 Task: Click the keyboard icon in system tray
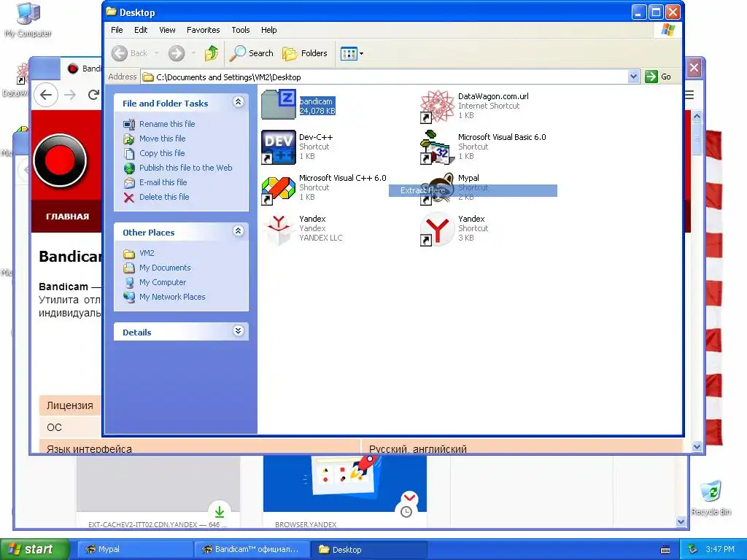point(665,550)
